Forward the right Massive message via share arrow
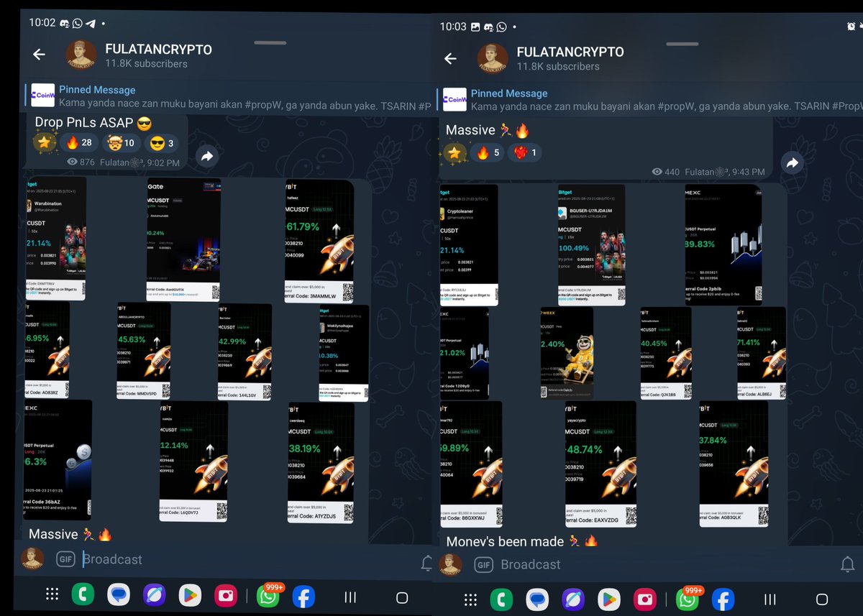Viewport: 863px width, 616px height. (x=793, y=164)
